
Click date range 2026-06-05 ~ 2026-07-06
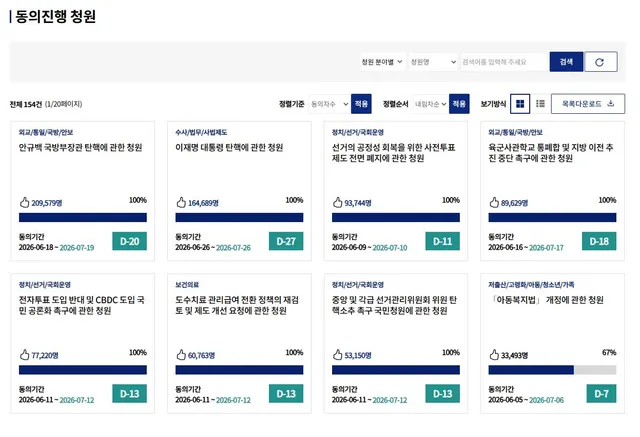pyautogui.click(x=526, y=400)
